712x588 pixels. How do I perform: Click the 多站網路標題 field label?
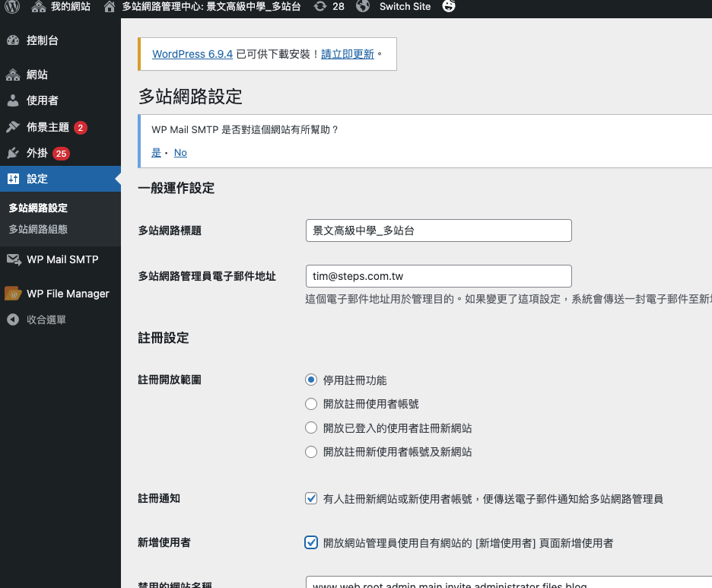170,230
